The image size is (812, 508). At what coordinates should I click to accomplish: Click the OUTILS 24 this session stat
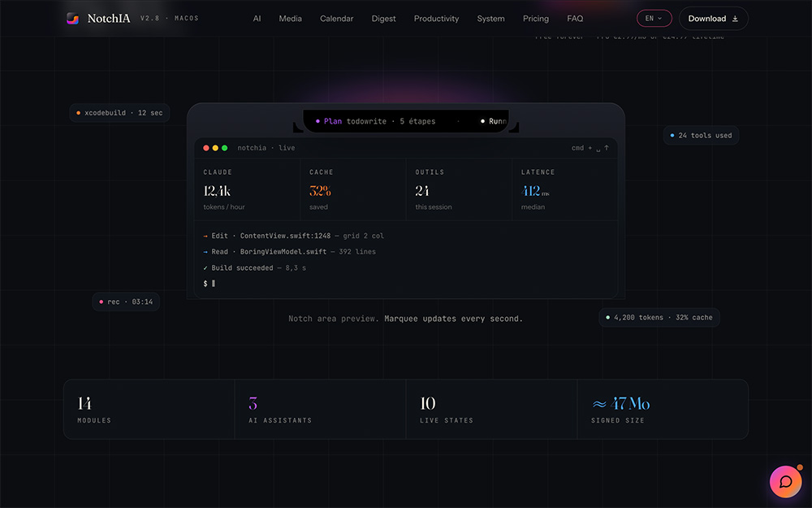coord(460,189)
